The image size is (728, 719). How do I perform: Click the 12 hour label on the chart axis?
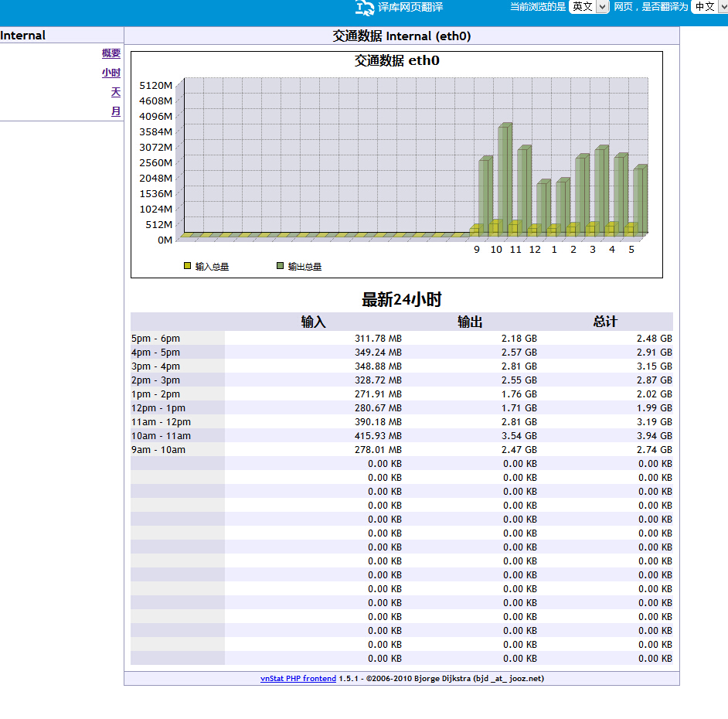pos(535,250)
